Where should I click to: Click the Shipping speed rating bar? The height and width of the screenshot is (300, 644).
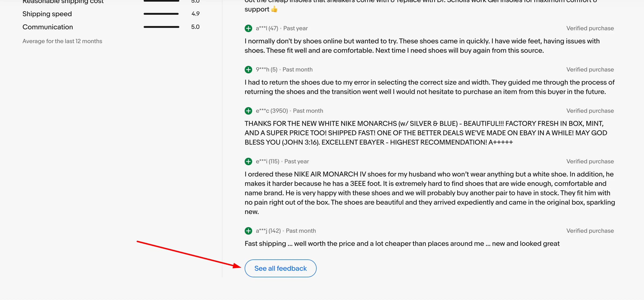[x=161, y=14]
